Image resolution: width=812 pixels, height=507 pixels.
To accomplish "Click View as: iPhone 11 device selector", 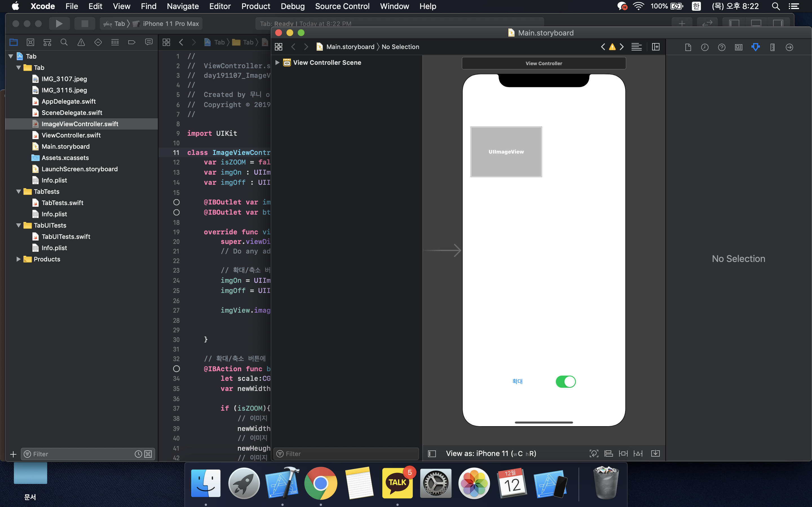I will click(491, 453).
